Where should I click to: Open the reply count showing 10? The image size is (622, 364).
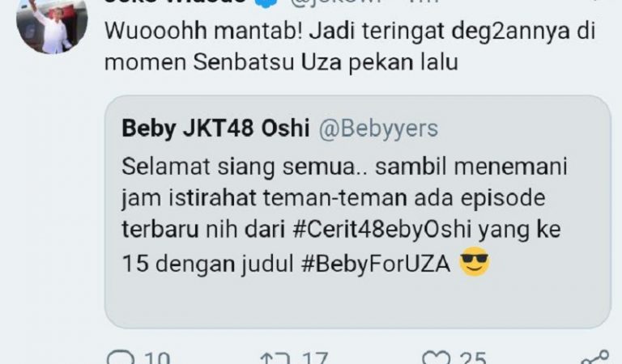tap(157, 358)
